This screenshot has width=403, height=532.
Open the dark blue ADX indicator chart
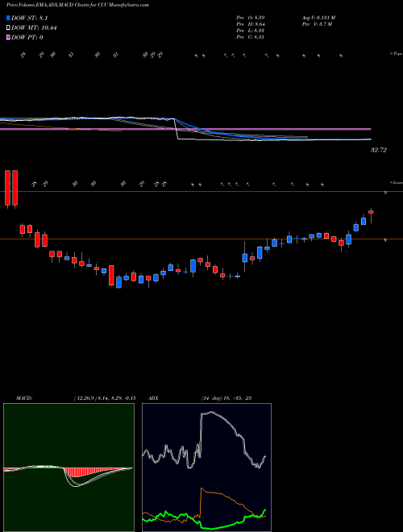(x=206, y=468)
